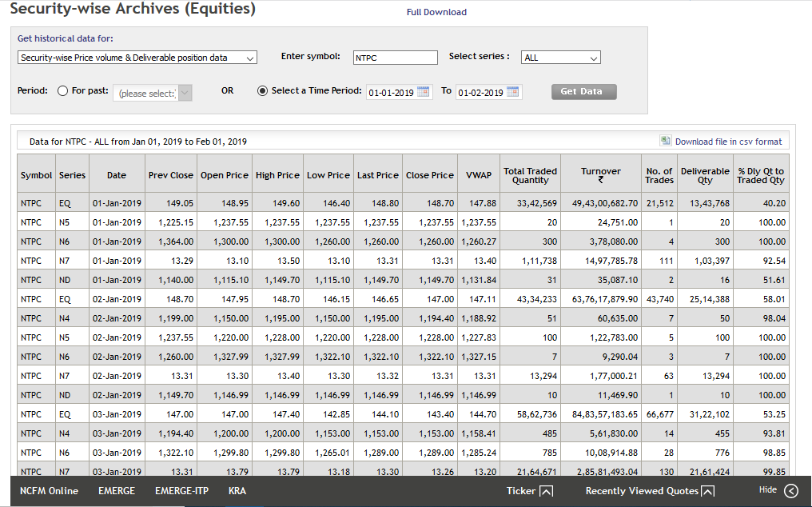This screenshot has height=507, width=812.
Task: Click traded quantity value 33,42,569
Action: pyautogui.click(x=537, y=203)
